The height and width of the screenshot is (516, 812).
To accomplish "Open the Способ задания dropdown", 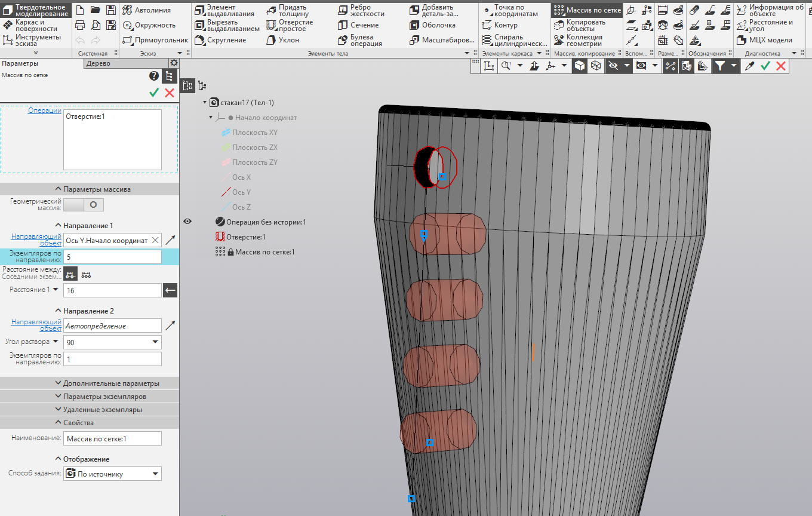I will (x=112, y=474).
